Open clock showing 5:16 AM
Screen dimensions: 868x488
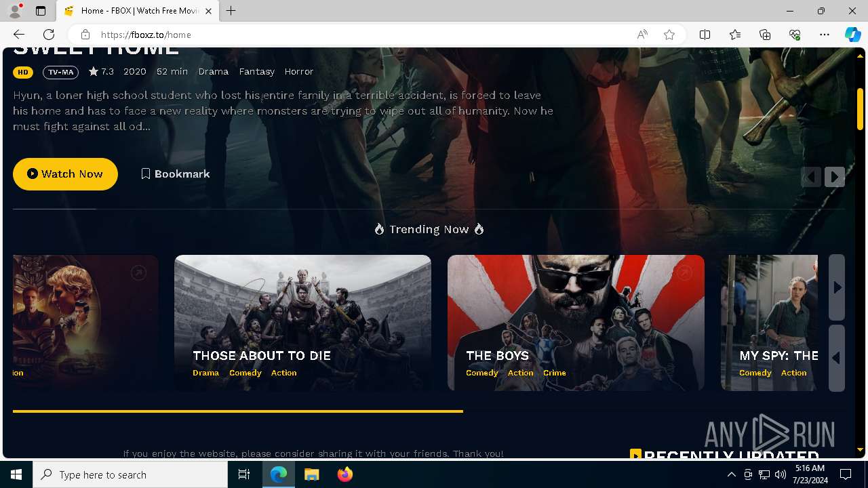[x=810, y=474]
